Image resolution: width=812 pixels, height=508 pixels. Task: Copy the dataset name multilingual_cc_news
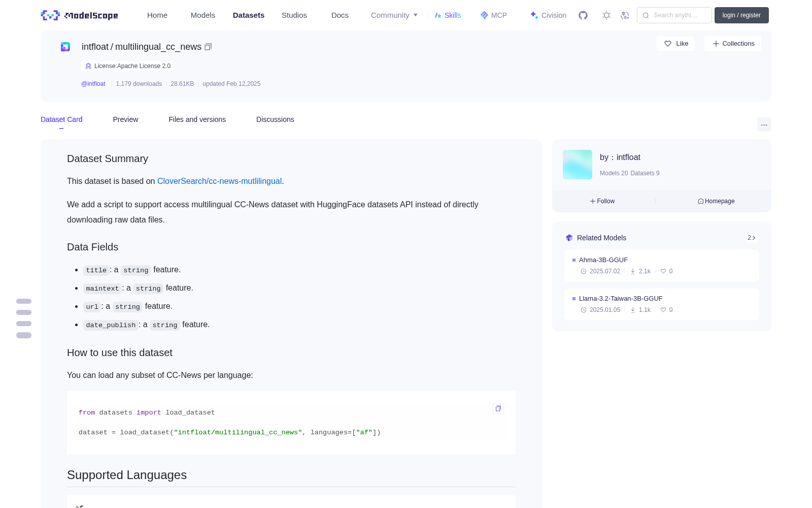click(x=208, y=47)
